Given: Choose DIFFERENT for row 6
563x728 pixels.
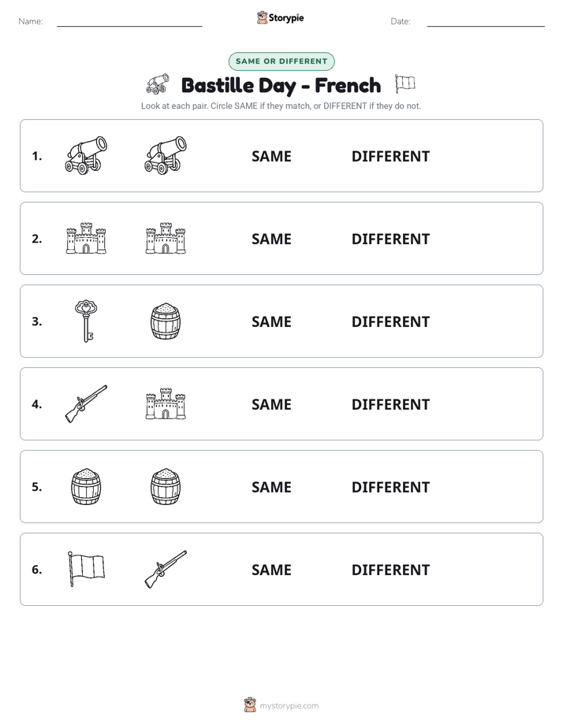Looking at the screenshot, I should tap(390, 570).
